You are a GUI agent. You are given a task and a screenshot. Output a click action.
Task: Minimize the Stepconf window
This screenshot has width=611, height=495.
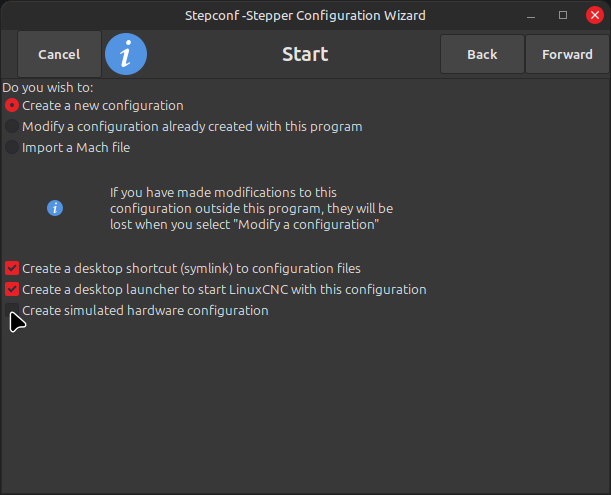[x=531, y=16]
